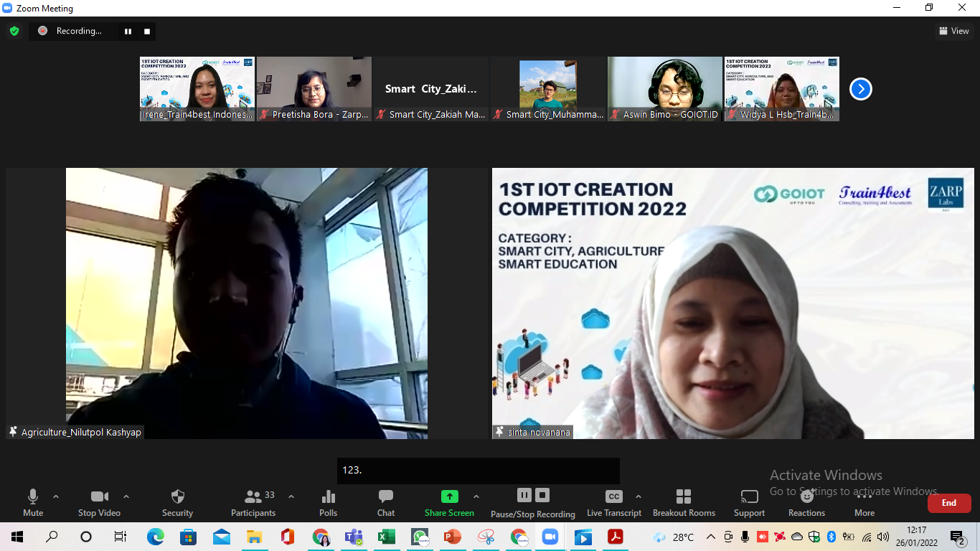The width and height of the screenshot is (980, 551).
Task: Open the Security options
Action: 177,503
